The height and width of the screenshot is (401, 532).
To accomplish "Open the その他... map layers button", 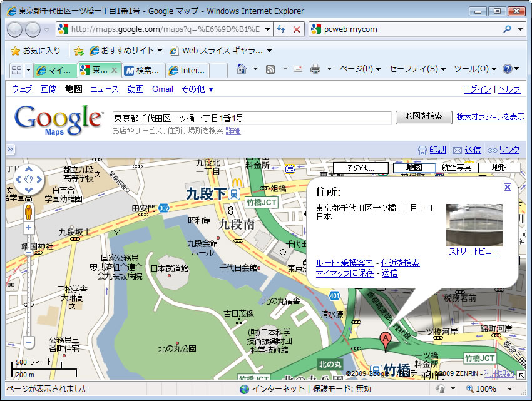I will (x=361, y=168).
